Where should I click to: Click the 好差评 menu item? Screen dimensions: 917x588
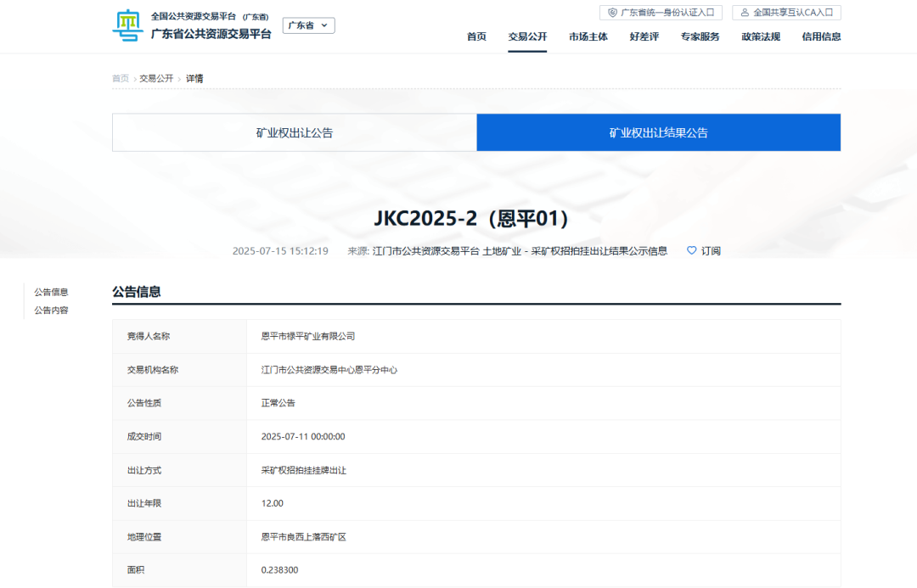click(x=643, y=36)
